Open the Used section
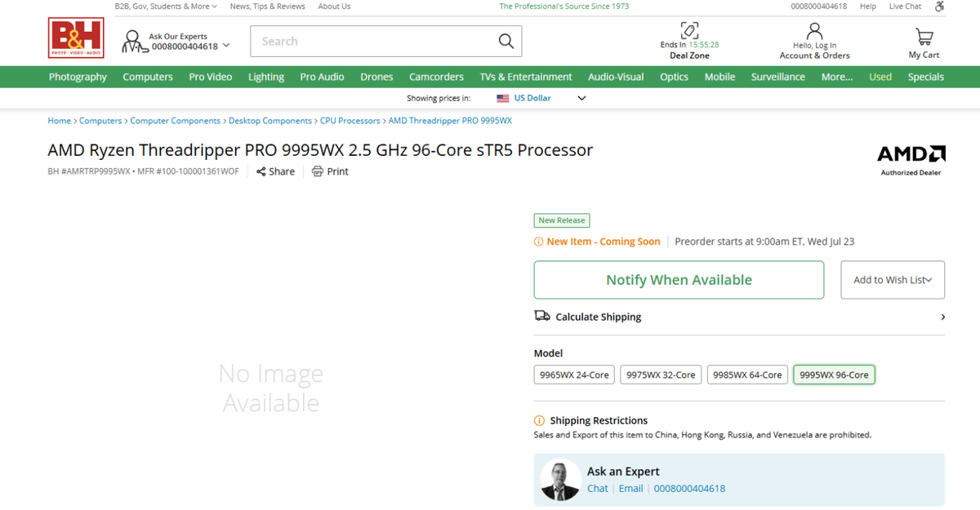The height and width of the screenshot is (510, 980). (x=880, y=77)
